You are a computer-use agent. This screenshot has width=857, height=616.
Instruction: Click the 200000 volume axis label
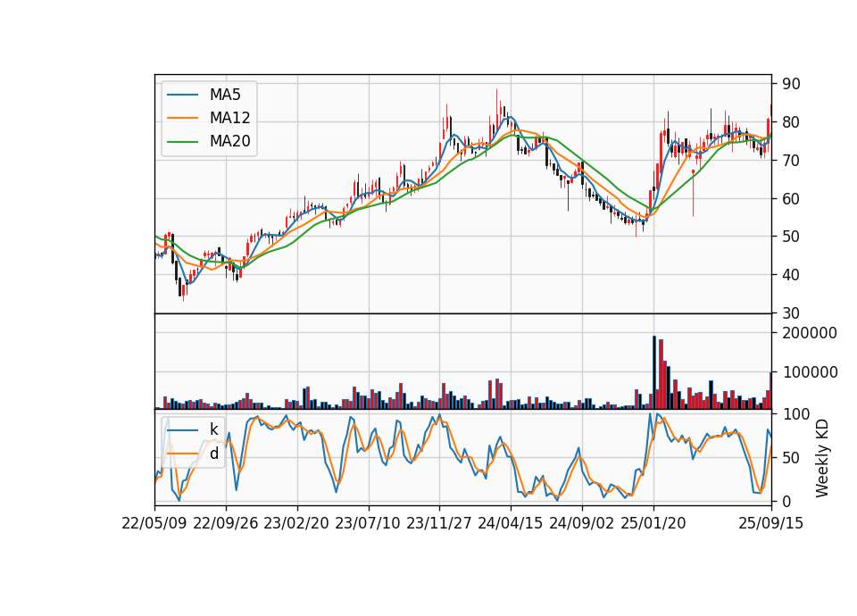810,333
